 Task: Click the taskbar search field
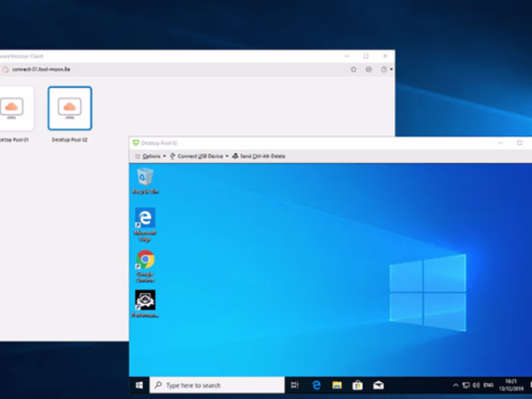pyautogui.click(x=218, y=385)
